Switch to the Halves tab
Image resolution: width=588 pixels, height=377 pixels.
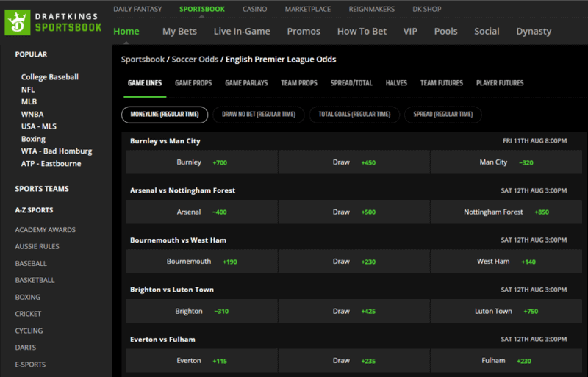pos(396,83)
